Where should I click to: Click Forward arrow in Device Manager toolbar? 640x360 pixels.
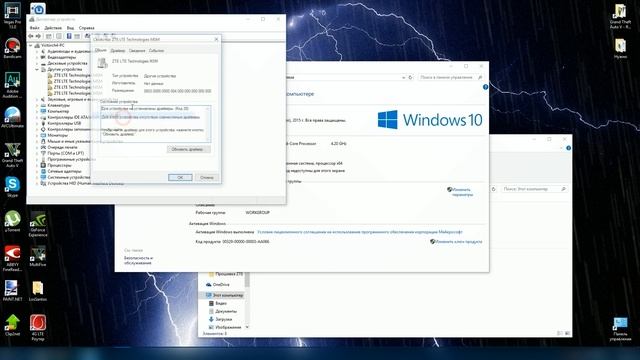pyautogui.click(x=38, y=36)
